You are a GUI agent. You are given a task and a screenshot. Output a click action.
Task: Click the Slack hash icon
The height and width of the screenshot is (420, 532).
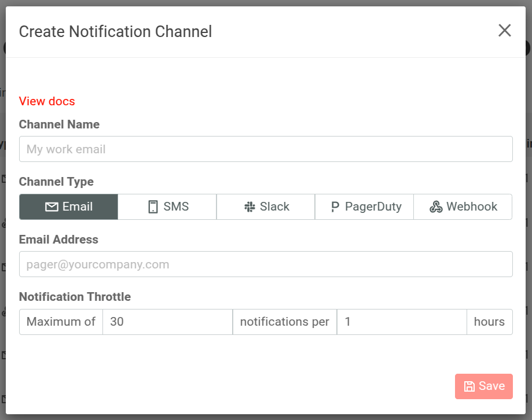tap(251, 206)
